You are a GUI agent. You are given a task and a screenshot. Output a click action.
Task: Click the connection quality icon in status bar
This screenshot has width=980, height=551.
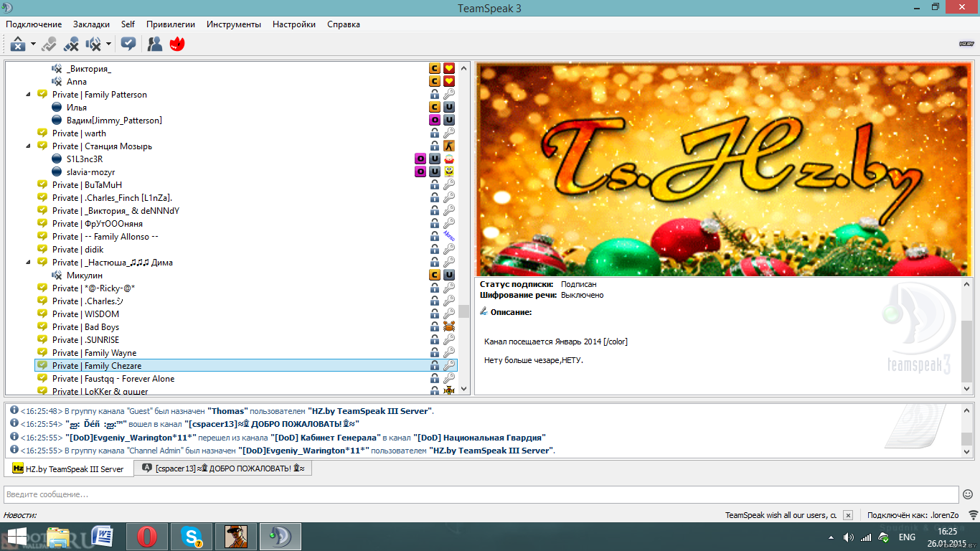pyautogui.click(x=973, y=515)
